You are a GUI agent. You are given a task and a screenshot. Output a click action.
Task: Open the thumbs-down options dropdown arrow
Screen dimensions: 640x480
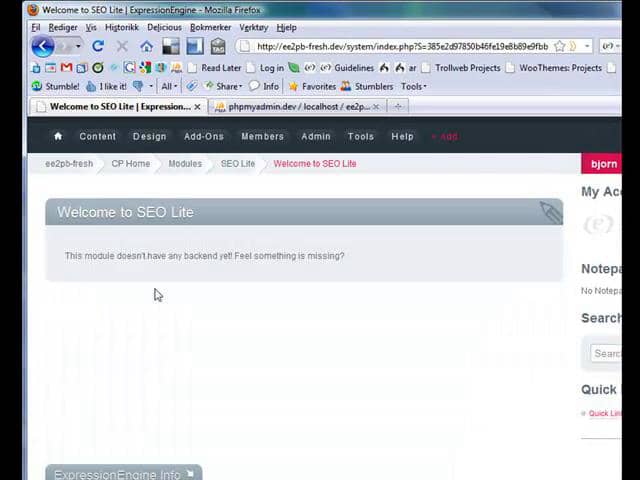151,86
